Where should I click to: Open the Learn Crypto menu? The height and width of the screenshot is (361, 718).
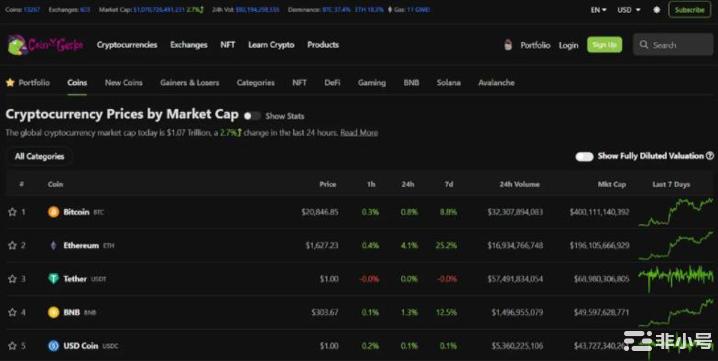tap(271, 45)
